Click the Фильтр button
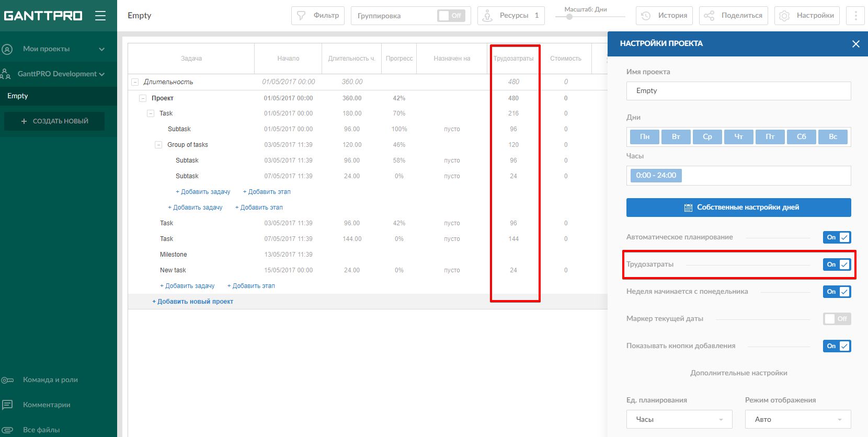The height and width of the screenshot is (437, 868). [318, 16]
